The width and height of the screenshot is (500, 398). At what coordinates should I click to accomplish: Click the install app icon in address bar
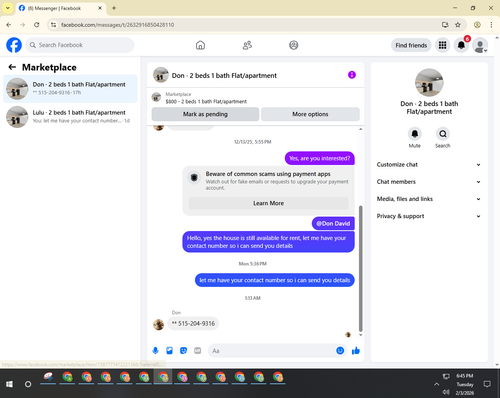[x=445, y=25]
